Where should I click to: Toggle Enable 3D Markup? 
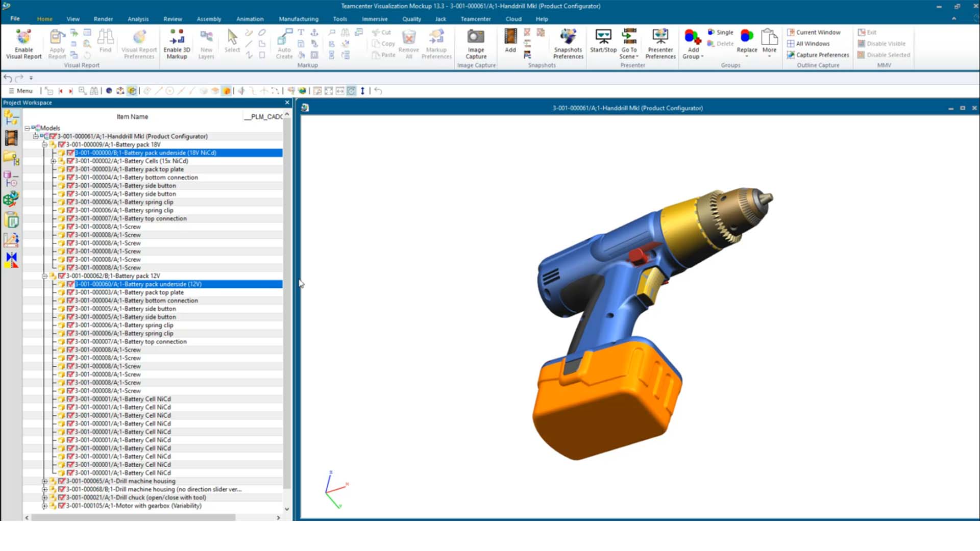(x=177, y=43)
